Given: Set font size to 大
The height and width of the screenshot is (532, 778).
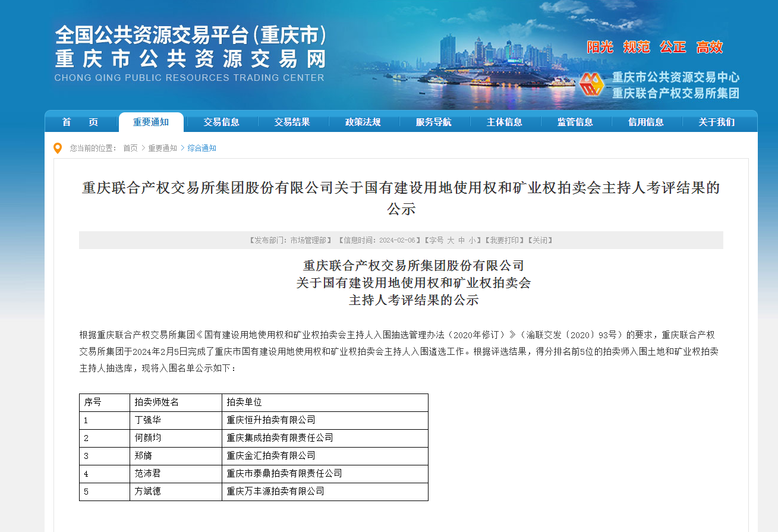Looking at the screenshot, I should (x=451, y=241).
